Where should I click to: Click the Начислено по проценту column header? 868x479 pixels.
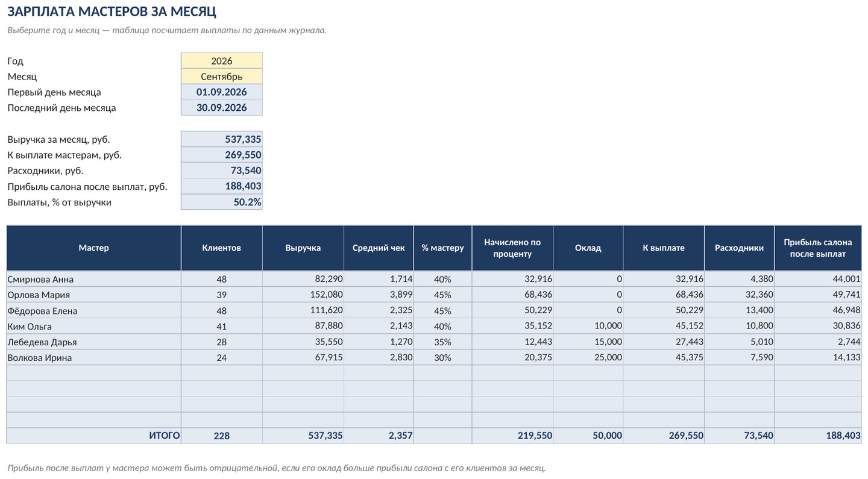(513, 248)
